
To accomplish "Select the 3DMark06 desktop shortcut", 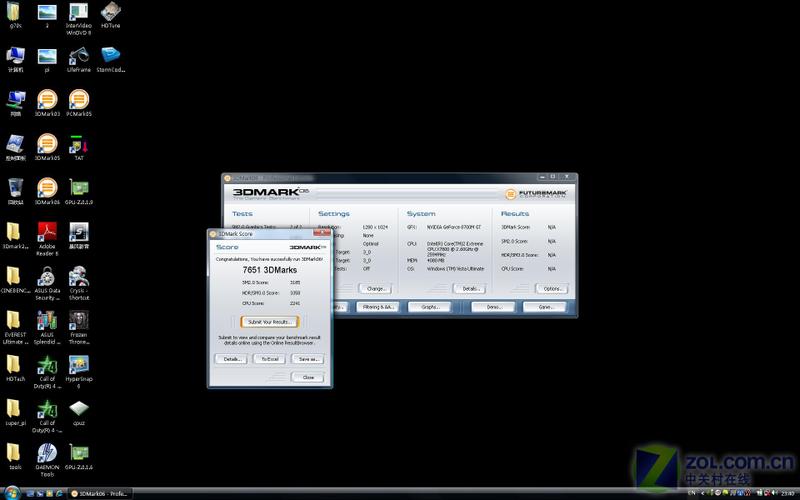I will point(47,192).
